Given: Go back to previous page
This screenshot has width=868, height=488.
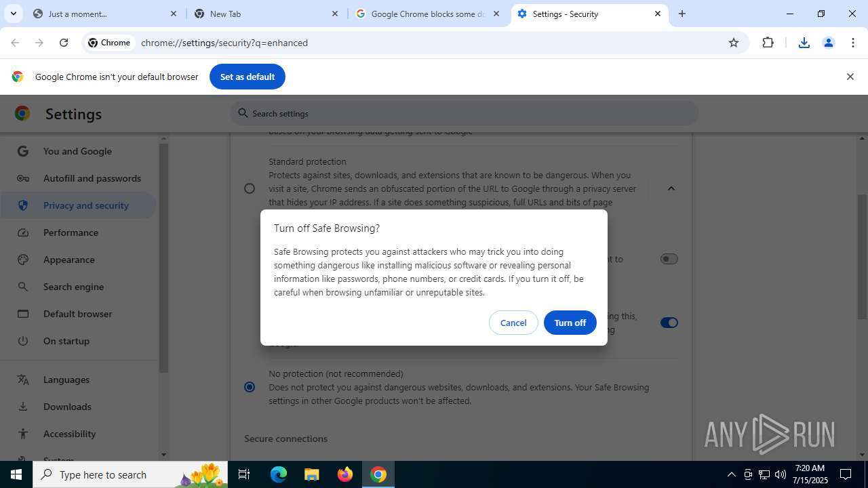Looking at the screenshot, I should [15, 43].
